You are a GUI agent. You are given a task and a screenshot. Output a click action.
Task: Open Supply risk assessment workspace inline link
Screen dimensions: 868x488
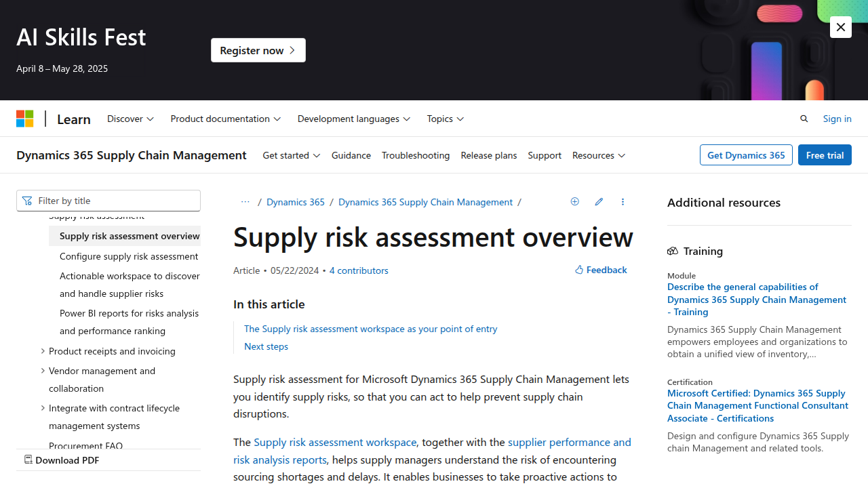coord(335,442)
